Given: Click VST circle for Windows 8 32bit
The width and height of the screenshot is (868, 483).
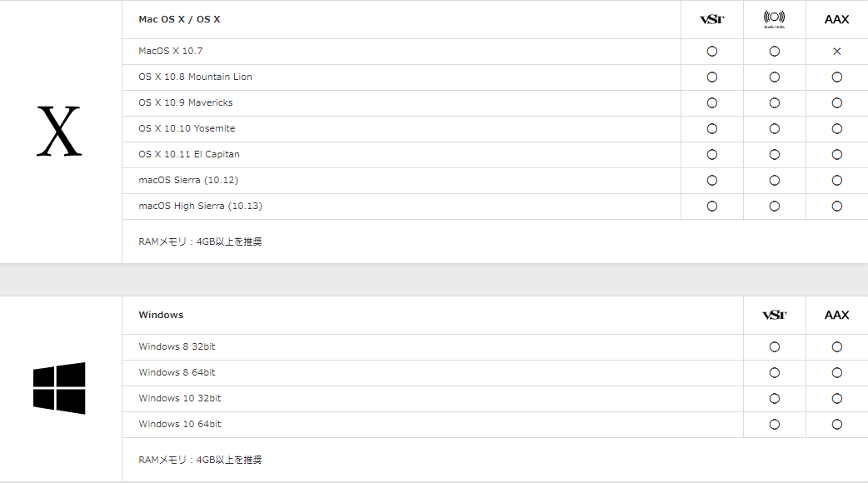Looking at the screenshot, I should point(774,347).
